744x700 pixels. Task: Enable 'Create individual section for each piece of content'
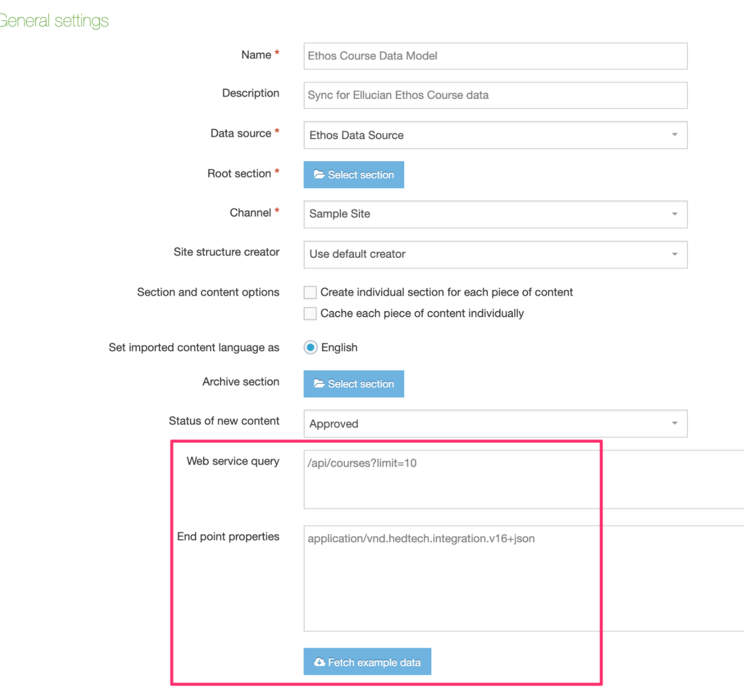pyautogui.click(x=310, y=292)
